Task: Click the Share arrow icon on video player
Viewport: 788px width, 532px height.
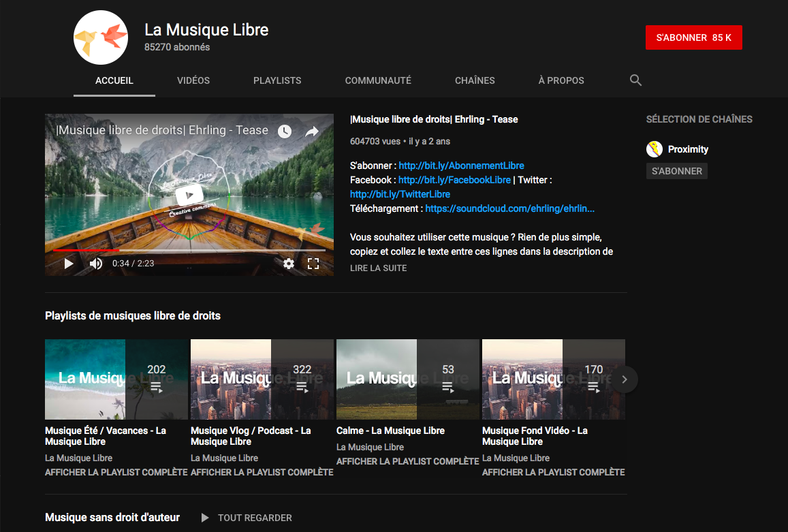Action: (312, 131)
